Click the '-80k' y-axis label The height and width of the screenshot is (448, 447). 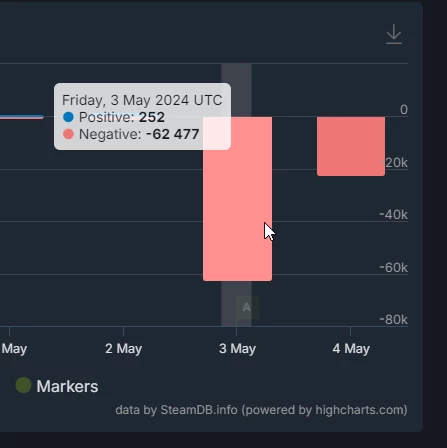tap(394, 320)
